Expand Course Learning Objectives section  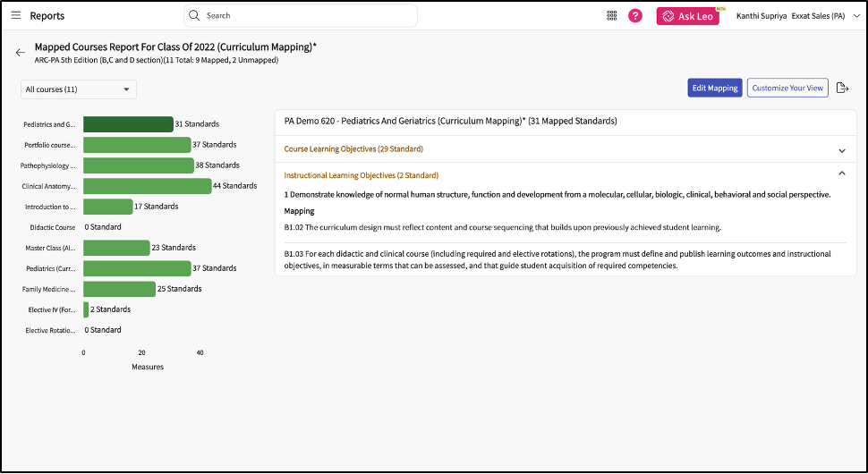tap(841, 149)
